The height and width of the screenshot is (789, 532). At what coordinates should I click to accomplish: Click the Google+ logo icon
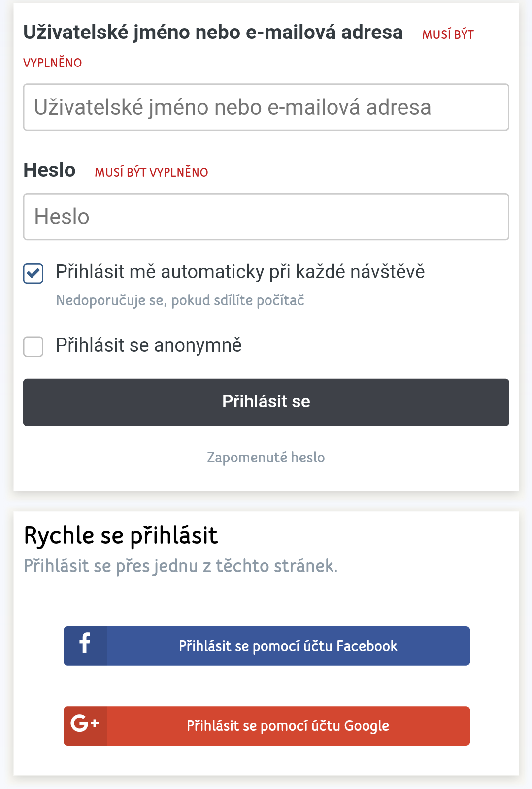point(85,723)
